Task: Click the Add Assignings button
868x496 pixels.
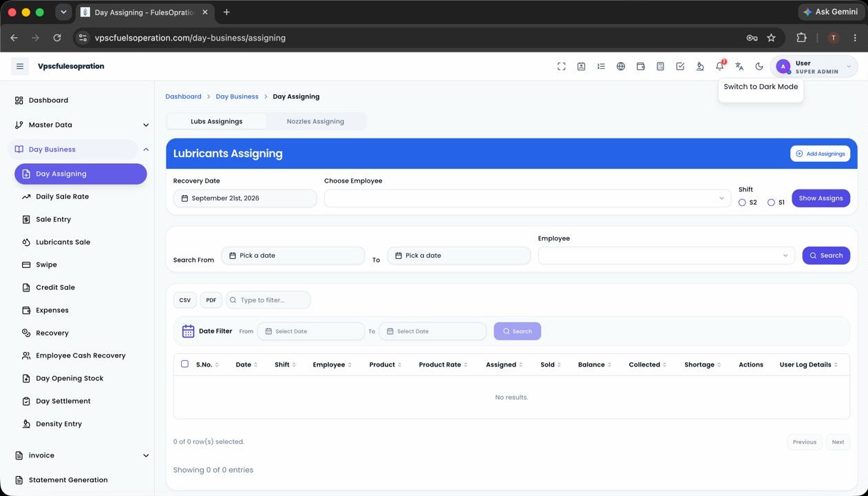Action: coord(820,154)
